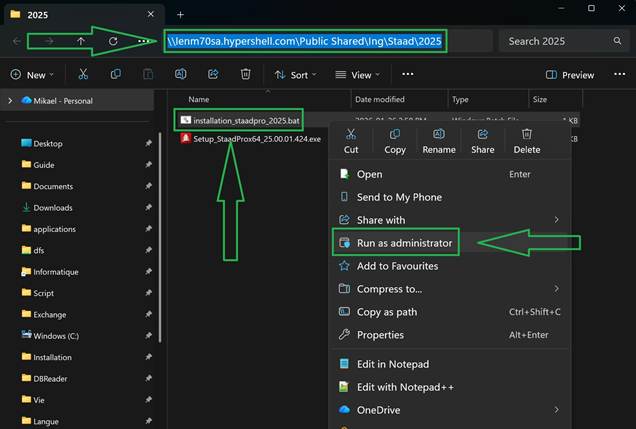Close the 2025 tab
The height and width of the screenshot is (429, 636).
pyautogui.click(x=151, y=14)
